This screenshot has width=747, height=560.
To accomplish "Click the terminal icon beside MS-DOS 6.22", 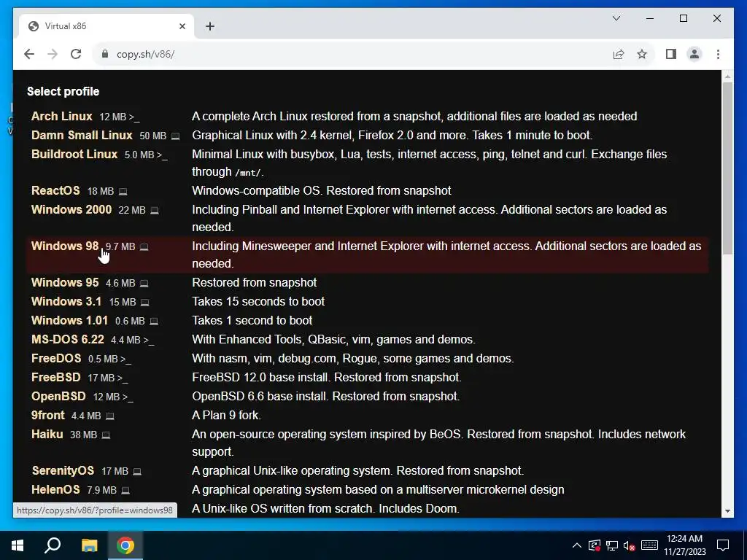I will pyautogui.click(x=149, y=341).
